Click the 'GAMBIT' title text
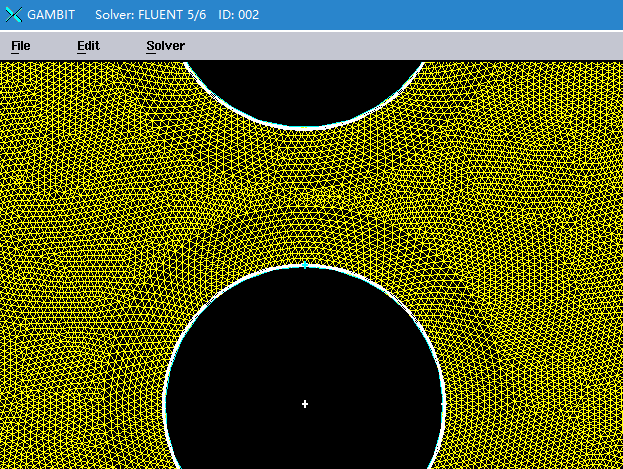623x469 pixels. [51, 15]
